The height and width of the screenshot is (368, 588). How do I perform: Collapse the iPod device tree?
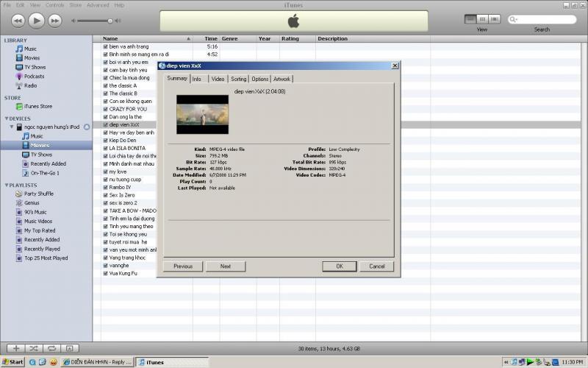coord(11,127)
